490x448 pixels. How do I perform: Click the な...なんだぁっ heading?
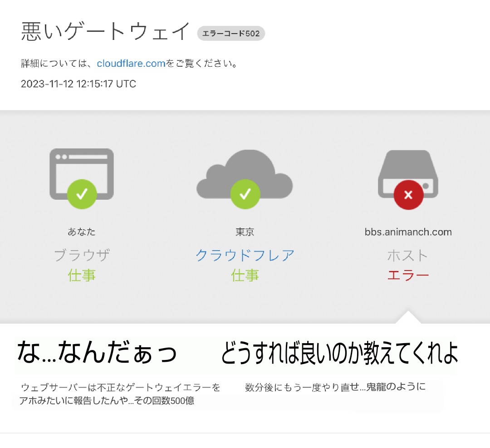(97, 352)
